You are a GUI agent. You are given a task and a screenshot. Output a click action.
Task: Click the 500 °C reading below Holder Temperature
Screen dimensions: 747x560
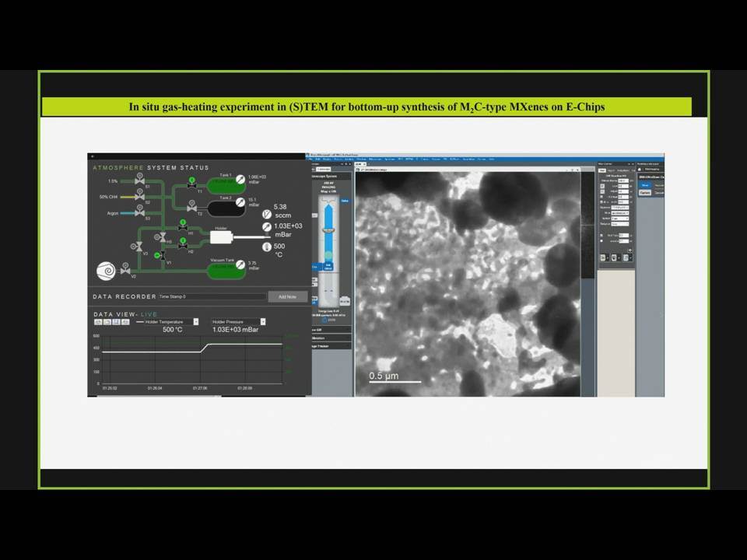tap(173, 330)
